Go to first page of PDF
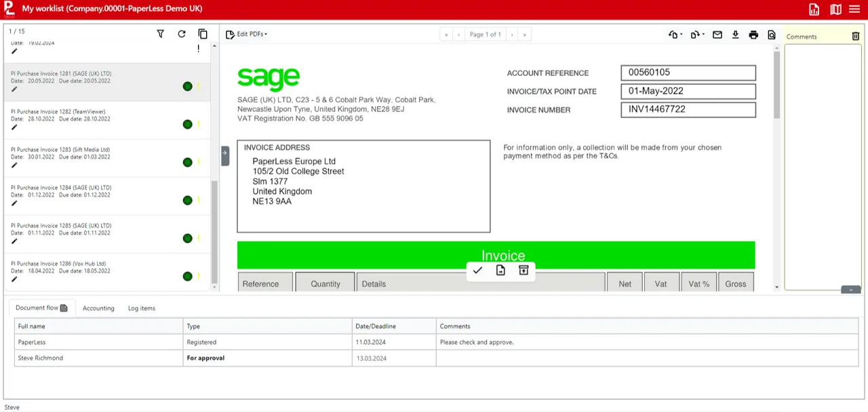This screenshot has height=412, width=868. 446,35
